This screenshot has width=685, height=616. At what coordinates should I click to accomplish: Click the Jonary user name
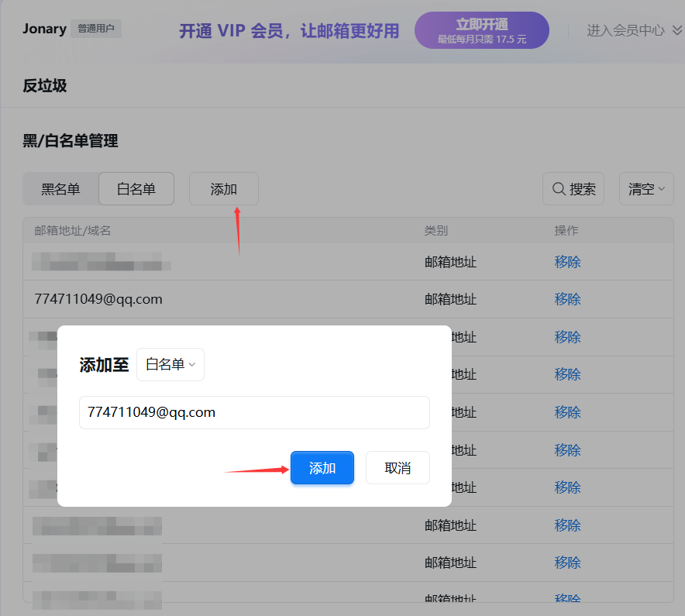[x=45, y=29]
